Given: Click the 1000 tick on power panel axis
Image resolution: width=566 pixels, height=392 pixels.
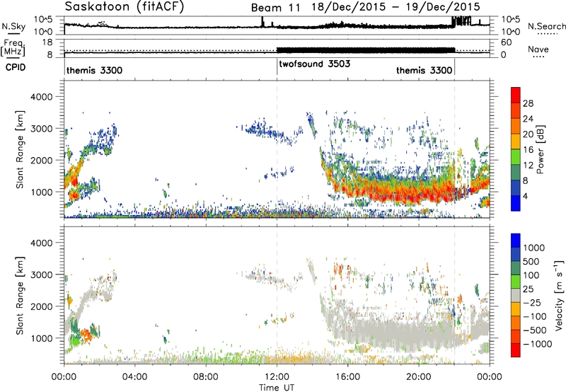Looking at the screenshot, I should pyautogui.click(x=42, y=192).
